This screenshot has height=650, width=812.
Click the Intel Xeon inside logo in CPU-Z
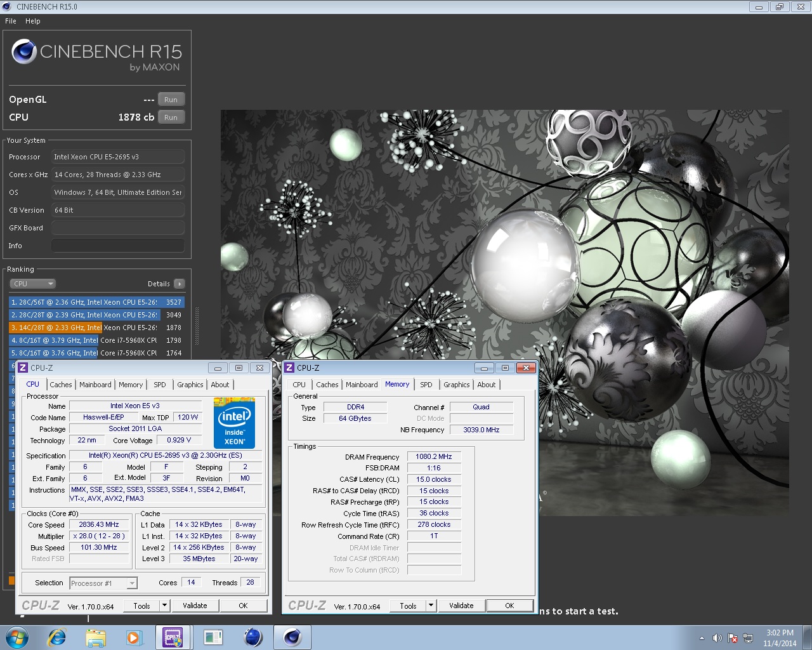pos(235,423)
